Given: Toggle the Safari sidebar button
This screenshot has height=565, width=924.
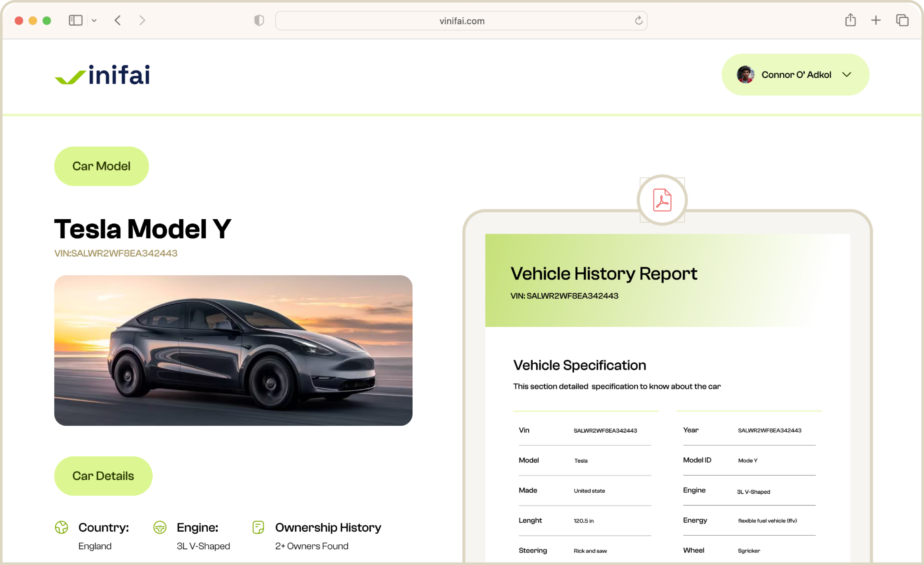Looking at the screenshot, I should click(75, 20).
